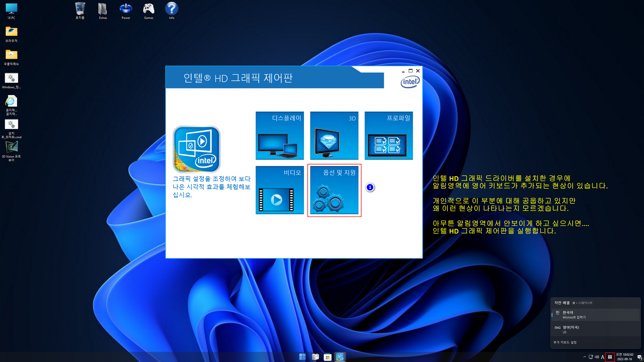Image resolution: width=644 pixels, height=362 pixels.
Task: Select the Internet Explorer shortcut icon
Action: point(11,105)
